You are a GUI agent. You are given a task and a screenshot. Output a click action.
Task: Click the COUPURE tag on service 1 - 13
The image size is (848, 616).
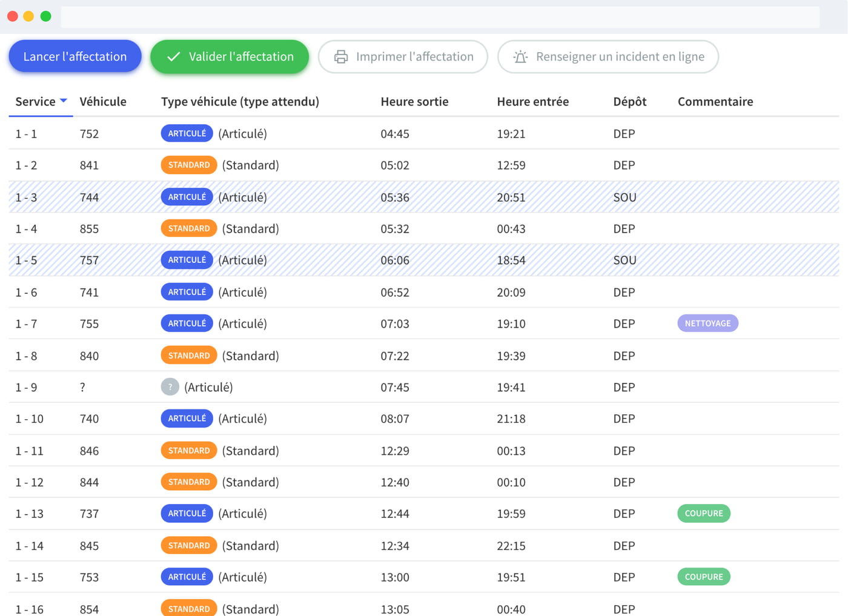click(704, 513)
